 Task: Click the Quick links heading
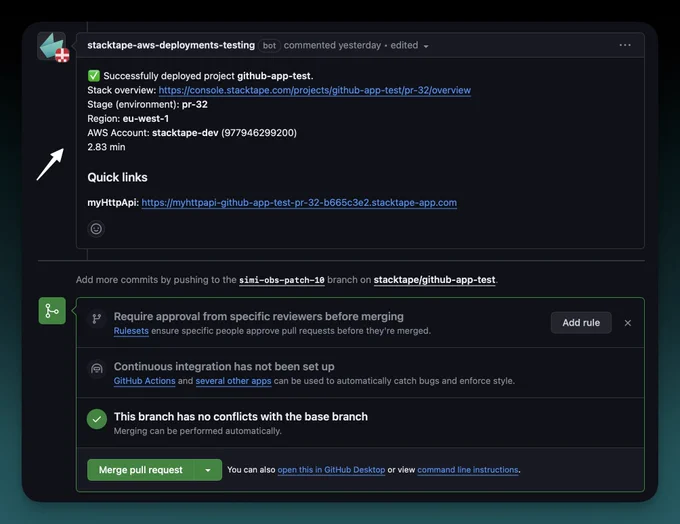118,177
